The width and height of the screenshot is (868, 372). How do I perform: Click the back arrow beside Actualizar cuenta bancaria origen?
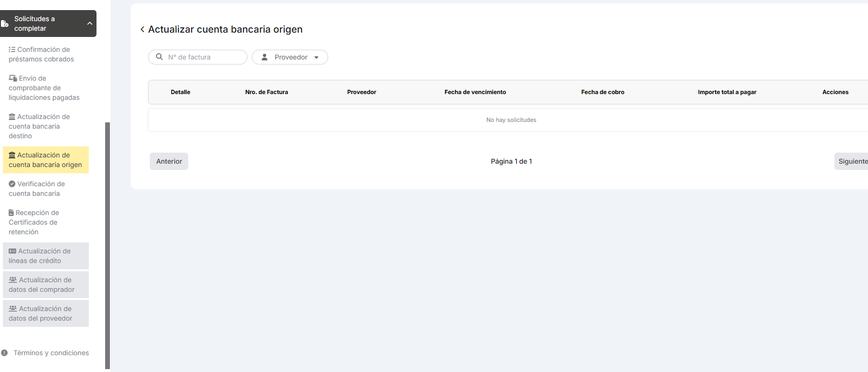point(142,29)
